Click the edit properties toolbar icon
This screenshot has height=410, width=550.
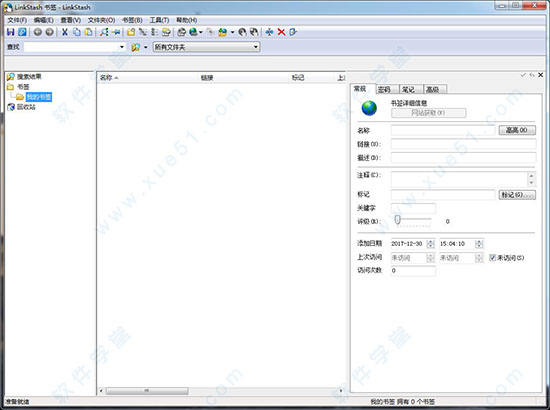293,32
